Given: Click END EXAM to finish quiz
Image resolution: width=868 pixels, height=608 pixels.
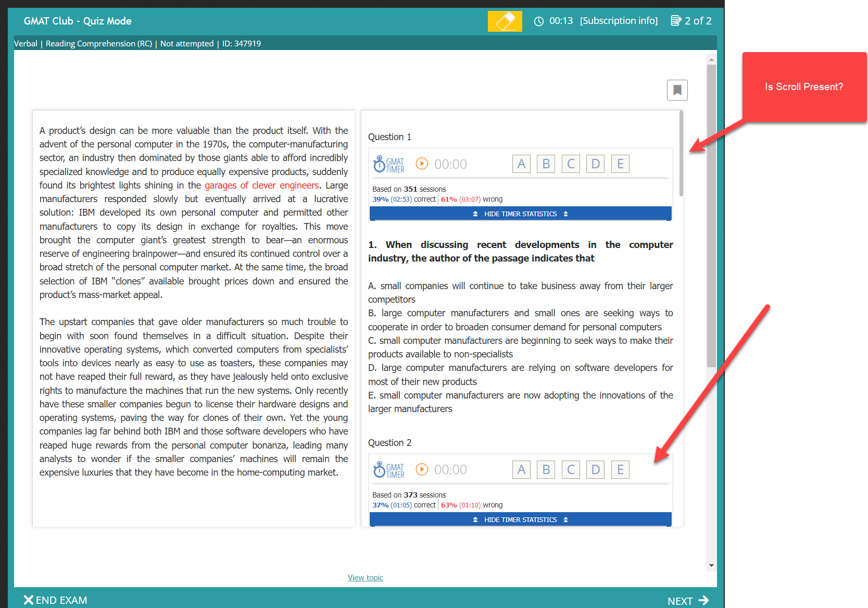Looking at the screenshot, I should click(x=56, y=600).
